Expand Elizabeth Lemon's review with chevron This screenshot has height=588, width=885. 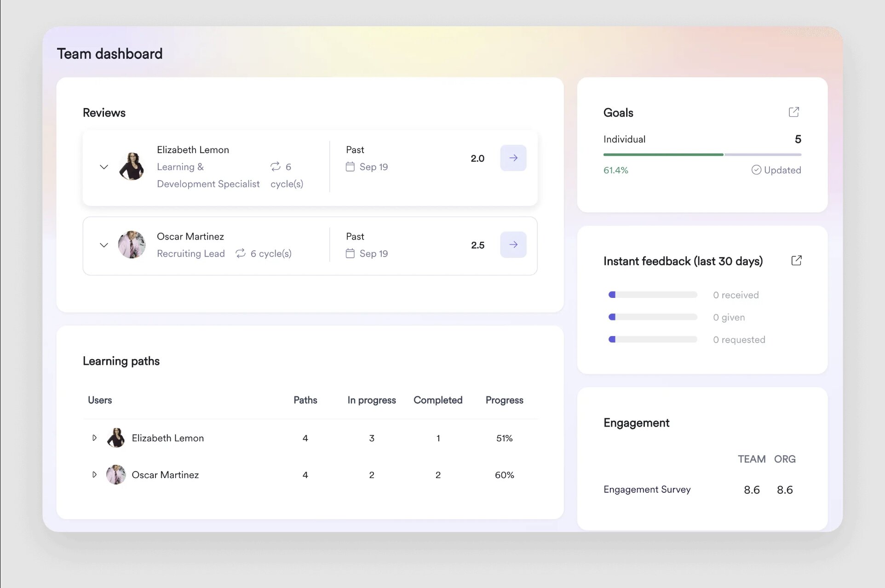point(104,167)
